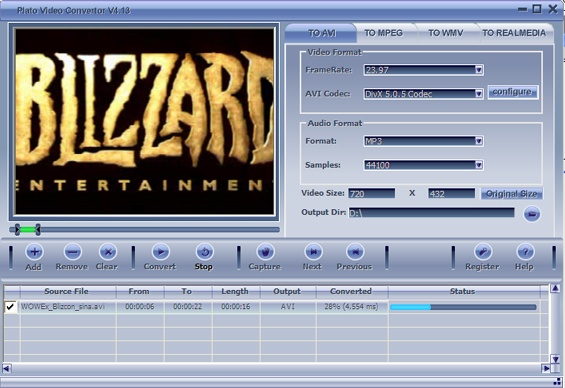Click the configure codec button
565x388 pixels.
(513, 92)
